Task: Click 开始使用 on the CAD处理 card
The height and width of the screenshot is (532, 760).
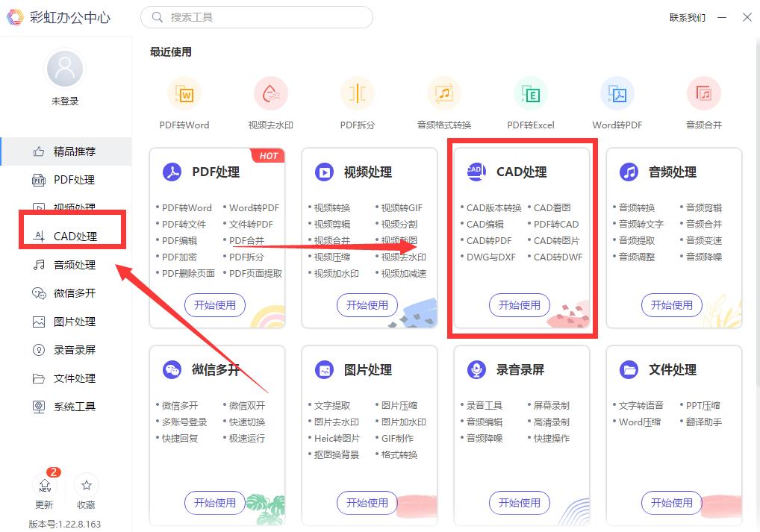Action: click(520, 304)
